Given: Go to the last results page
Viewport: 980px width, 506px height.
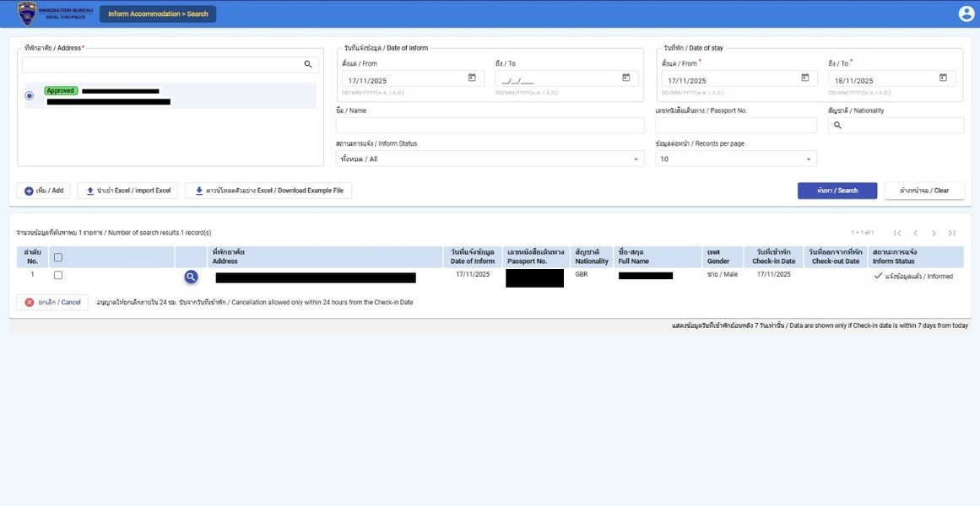Looking at the screenshot, I should [951, 233].
